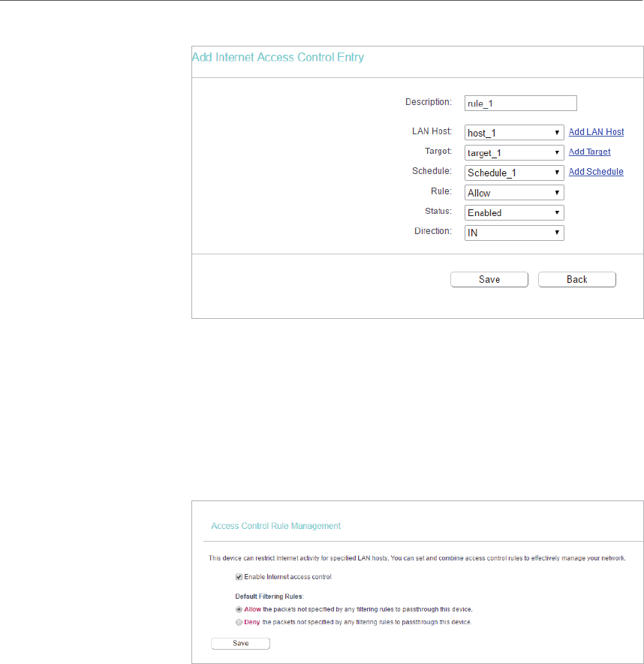The width and height of the screenshot is (644, 664).
Task: Select the Deny default filtering rule radio
Action: click(239, 622)
